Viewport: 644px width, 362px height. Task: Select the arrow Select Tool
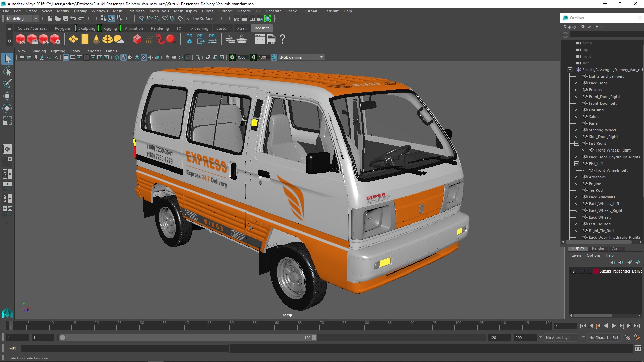(7, 59)
